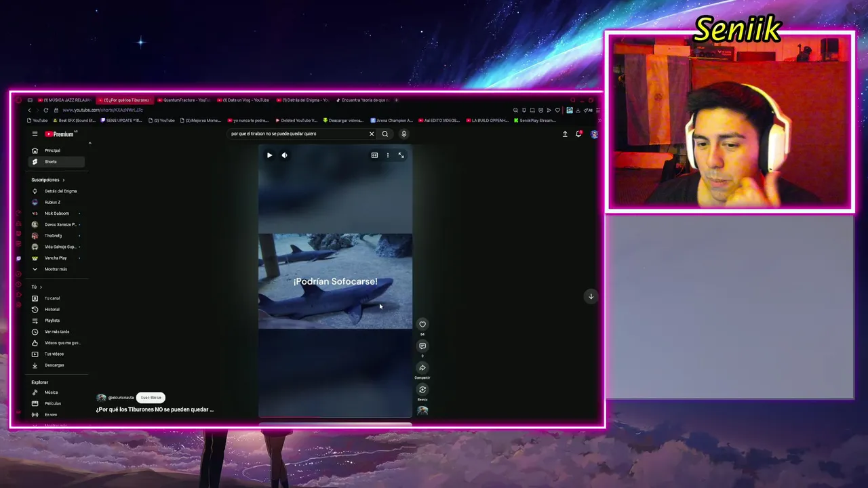Like the Short with the heart button
The width and height of the screenshot is (868, 488).
click(422, 324)
